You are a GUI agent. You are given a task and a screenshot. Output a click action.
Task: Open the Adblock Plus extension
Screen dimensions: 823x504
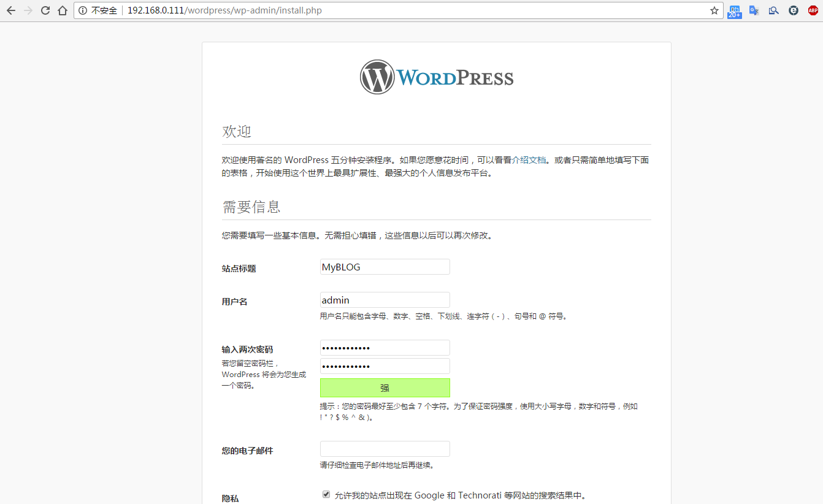(x=813, y=10)
